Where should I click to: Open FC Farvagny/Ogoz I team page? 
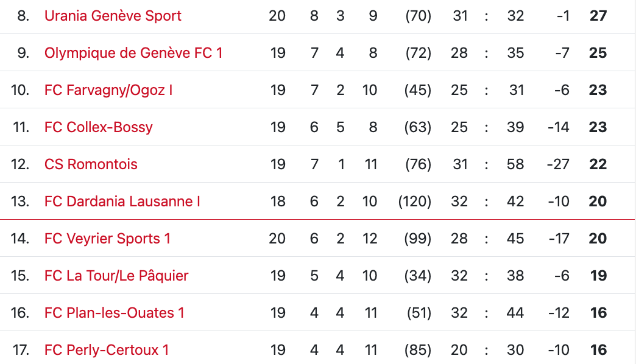click(108, 90)
